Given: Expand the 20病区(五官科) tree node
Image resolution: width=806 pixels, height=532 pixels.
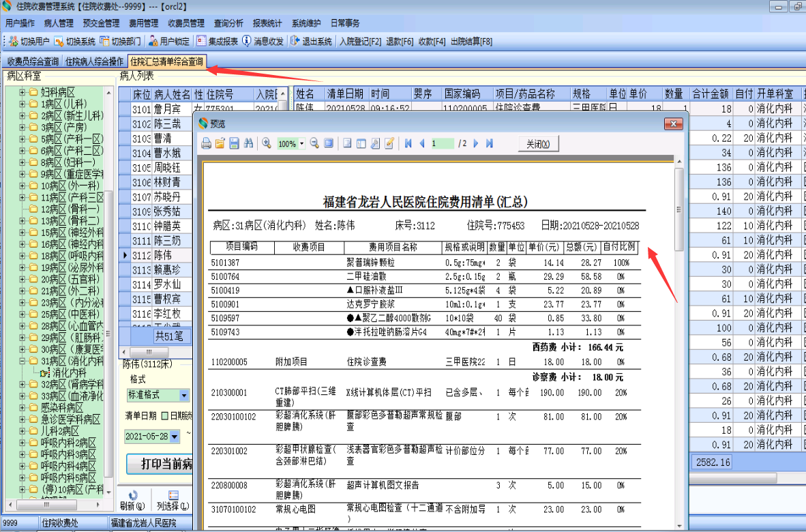Looking at the screenshot, I should [22, 279].
